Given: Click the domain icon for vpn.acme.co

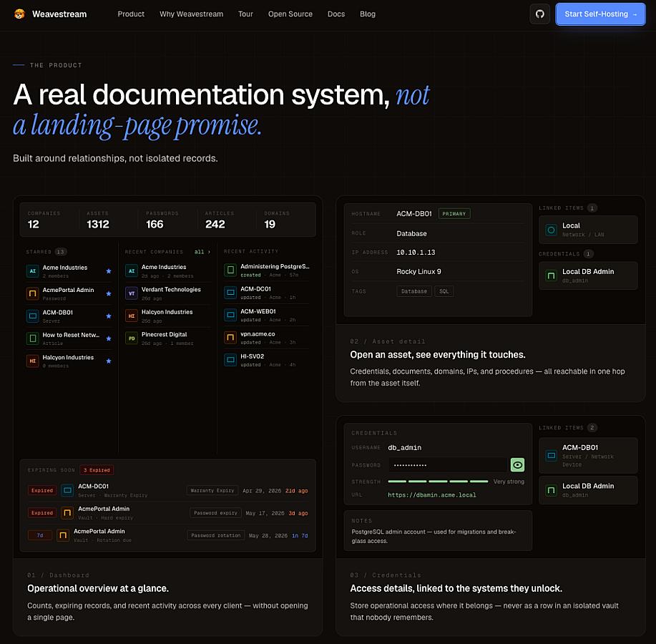Looking at the screenshot, I should [x=230, y=337].
